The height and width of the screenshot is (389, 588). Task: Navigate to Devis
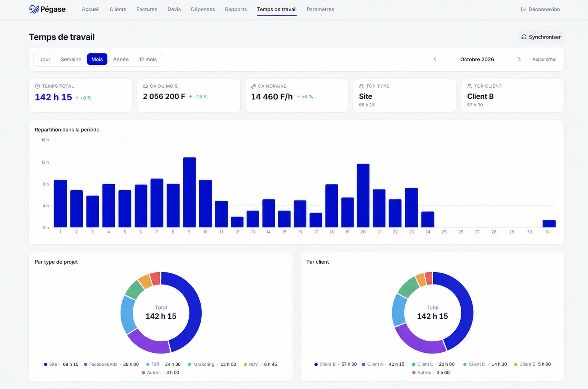click(x=174, y=9)
